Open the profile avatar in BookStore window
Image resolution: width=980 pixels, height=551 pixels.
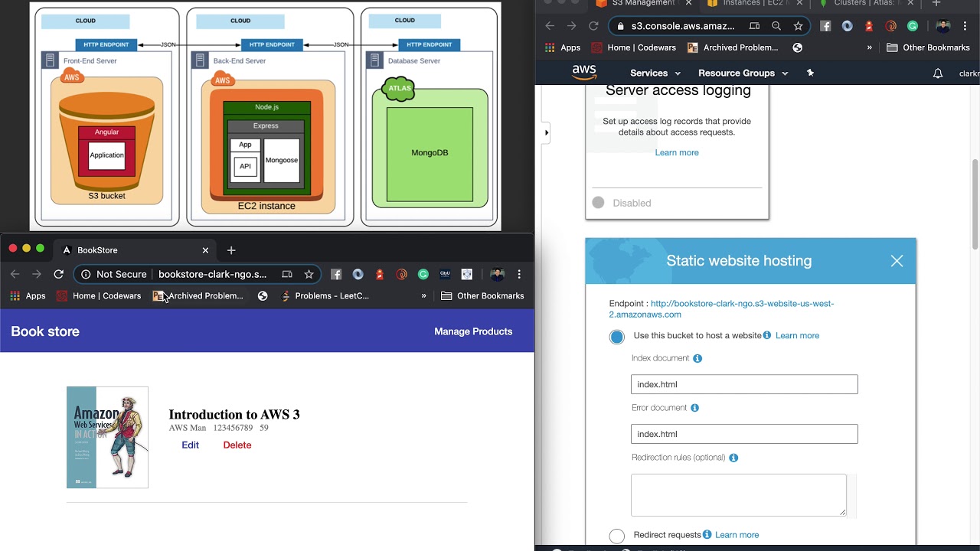pos(497,274)
